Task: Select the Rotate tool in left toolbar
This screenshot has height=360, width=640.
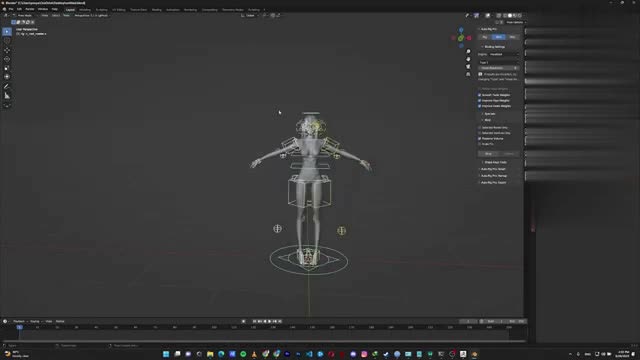Action: [7, 59]
